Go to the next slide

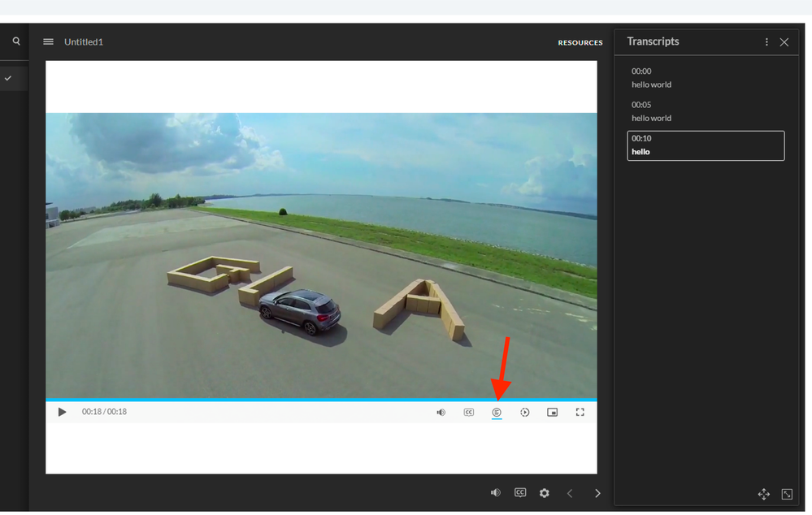[597, 493]
